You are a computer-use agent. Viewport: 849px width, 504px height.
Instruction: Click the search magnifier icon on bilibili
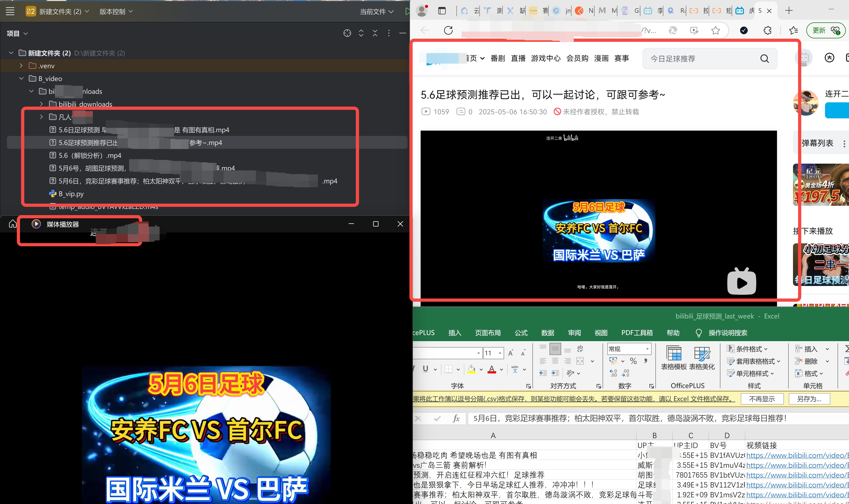click(x=764, y=59)
